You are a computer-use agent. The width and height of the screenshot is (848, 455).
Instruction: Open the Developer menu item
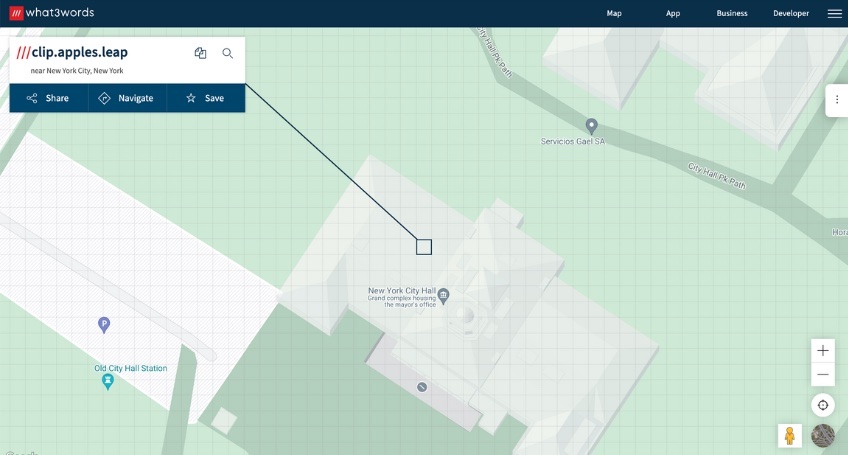[791, 14]
